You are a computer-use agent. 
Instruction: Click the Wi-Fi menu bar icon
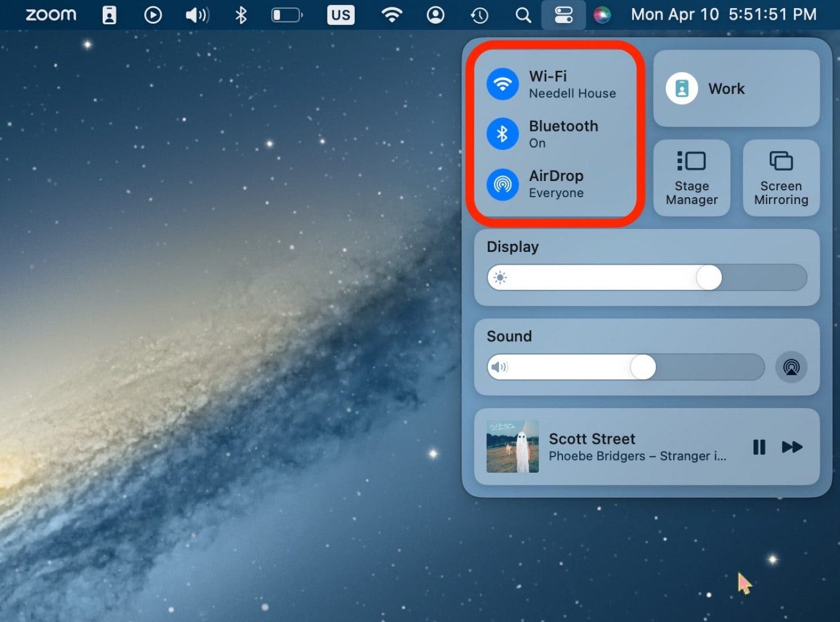pos(392,15)
